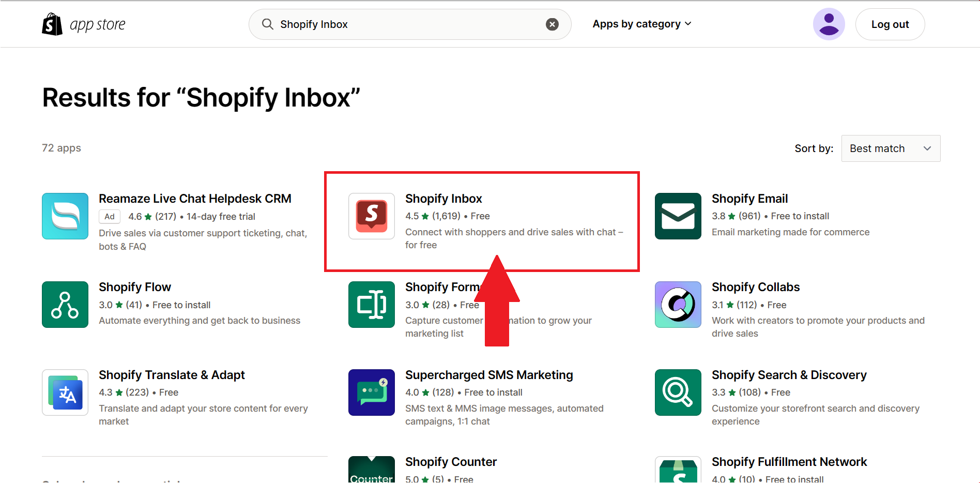
Task: Click the app store wordmark
Action: (98, 24)
